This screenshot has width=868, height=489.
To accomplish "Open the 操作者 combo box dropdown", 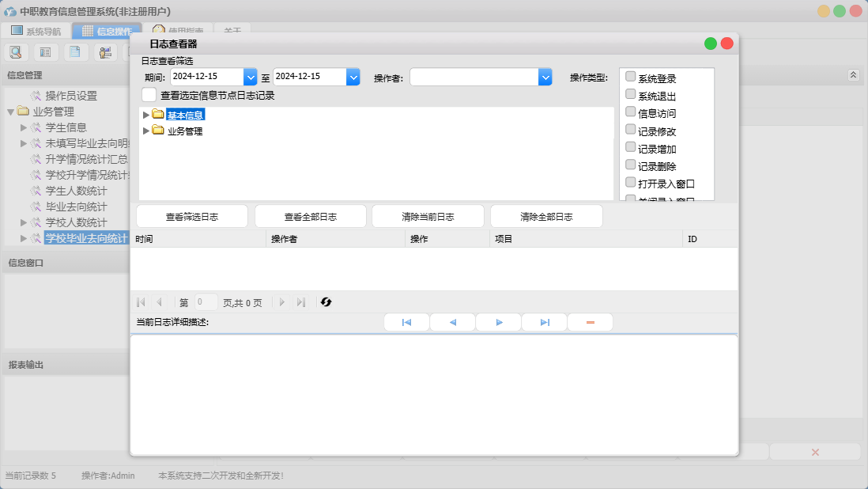I will point(545,77).
